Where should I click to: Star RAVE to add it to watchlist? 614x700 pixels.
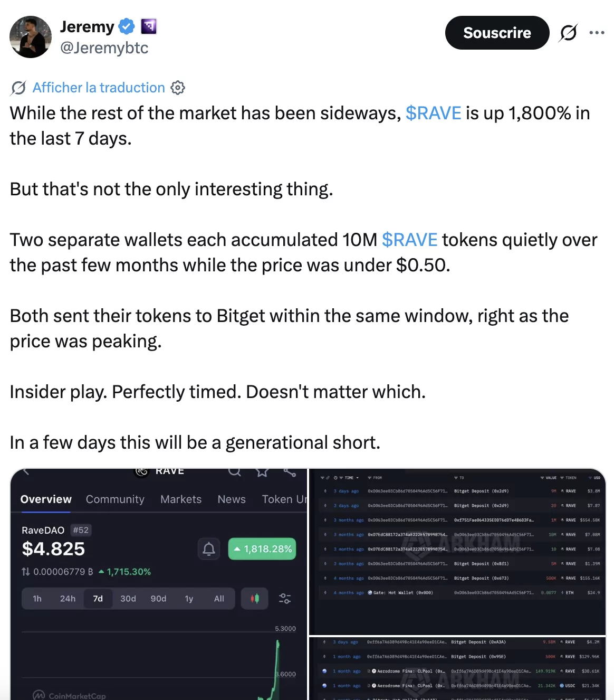[x=262, y=472]
